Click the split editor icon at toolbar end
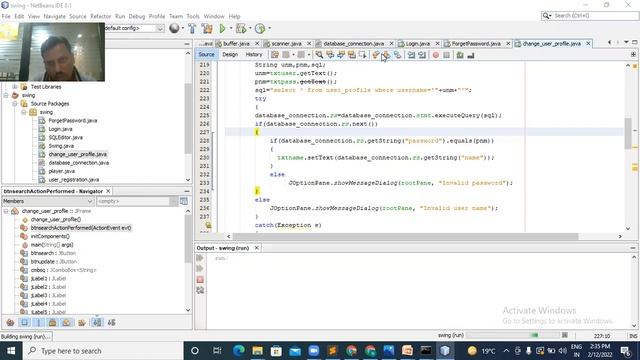 633,54
